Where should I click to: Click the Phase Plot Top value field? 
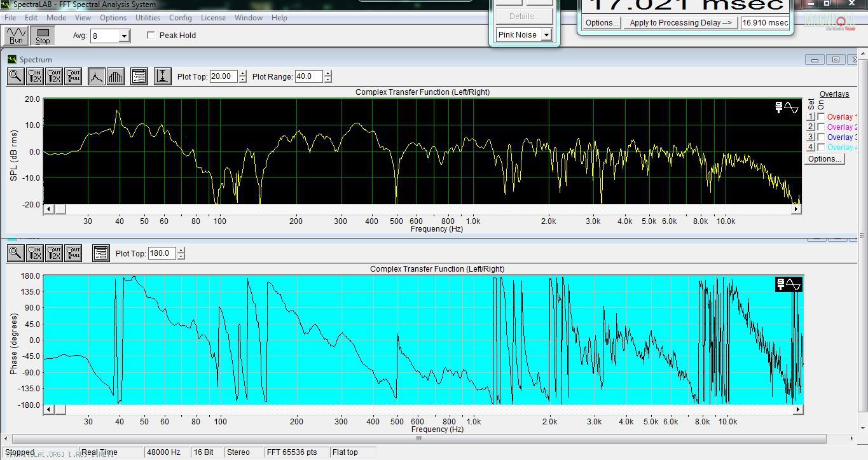click(162, 253)
